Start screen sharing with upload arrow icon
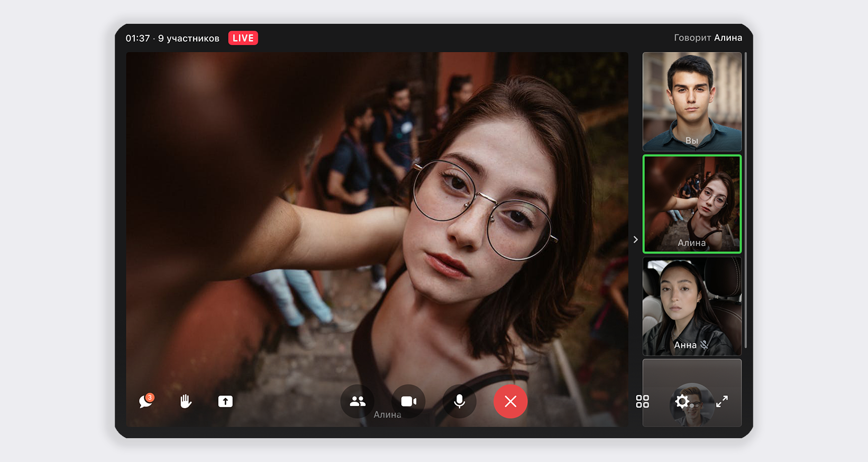Screen dimensions: 868x462 [x=225, y=402]
